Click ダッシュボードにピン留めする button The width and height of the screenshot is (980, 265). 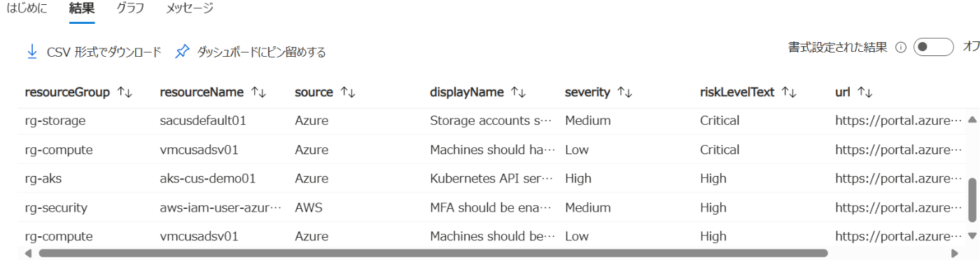(x=251, y=52)
